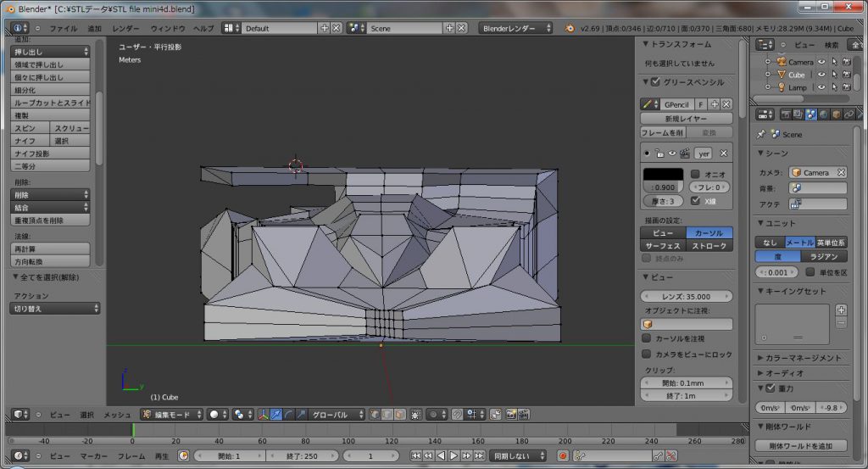Image resolution: width=868 pixels, height=469 pixels.
Task: Open the global orientation dropdown
Action: (x=337, y=414)
